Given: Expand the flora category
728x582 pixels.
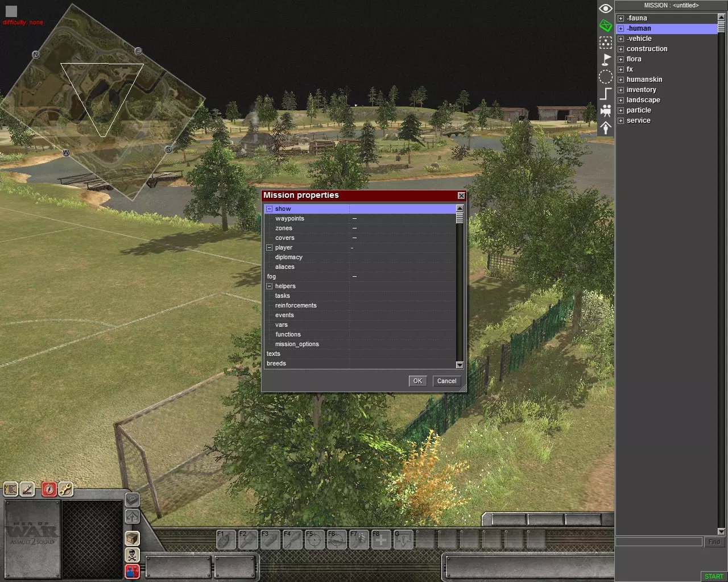Looking at the screenshot, I should 621,59.
